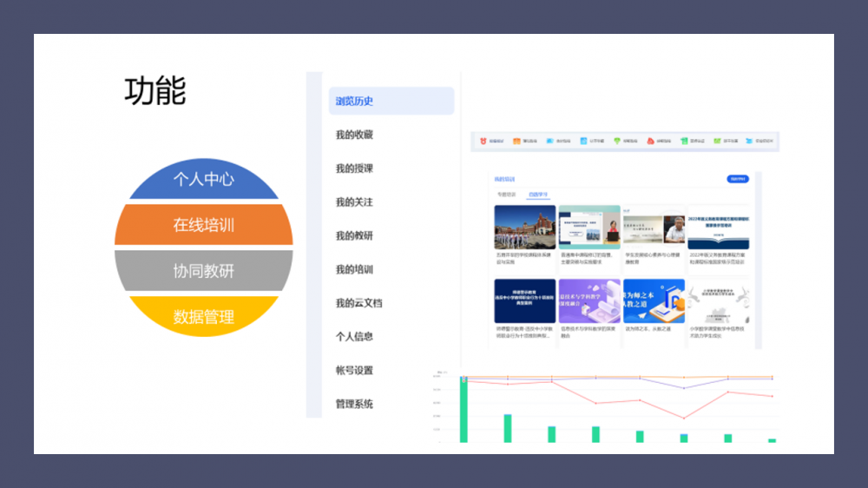Screen dimensions: 868x488
Task: Select 我的收藏 from the sidebar
Action: (355, 135)
